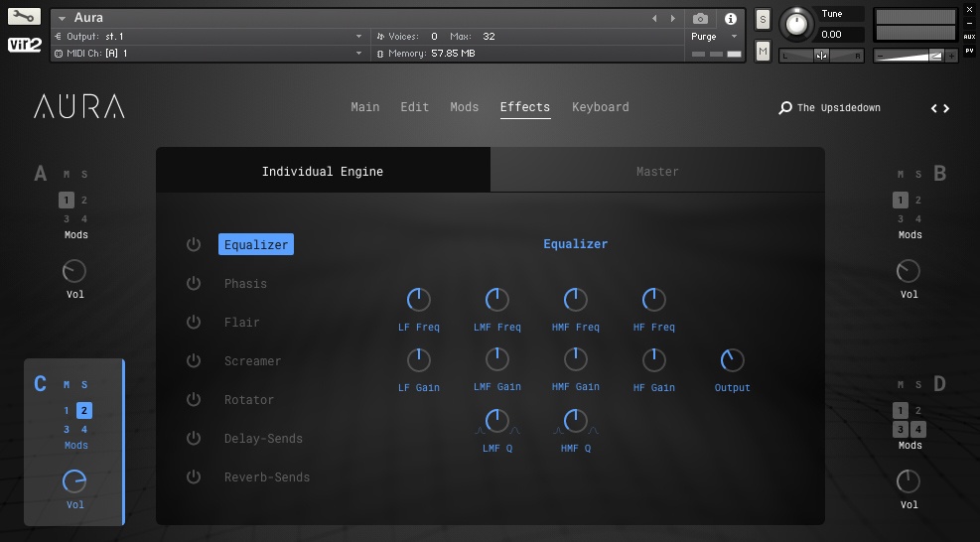980x542 pixels.
Task: Open the Output st.1 dropdown
Action: [x=210, y=37]
